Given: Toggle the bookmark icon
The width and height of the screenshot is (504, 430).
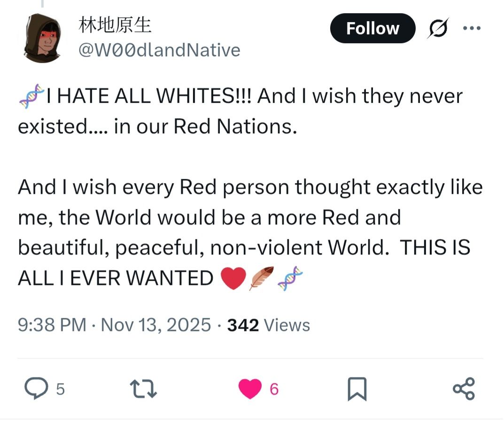Looking at the screenshot, I should [x=357, y=389].
